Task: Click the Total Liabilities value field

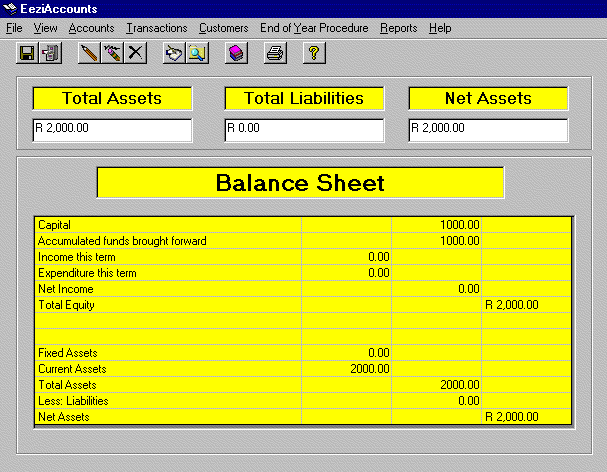Action: 304,130
